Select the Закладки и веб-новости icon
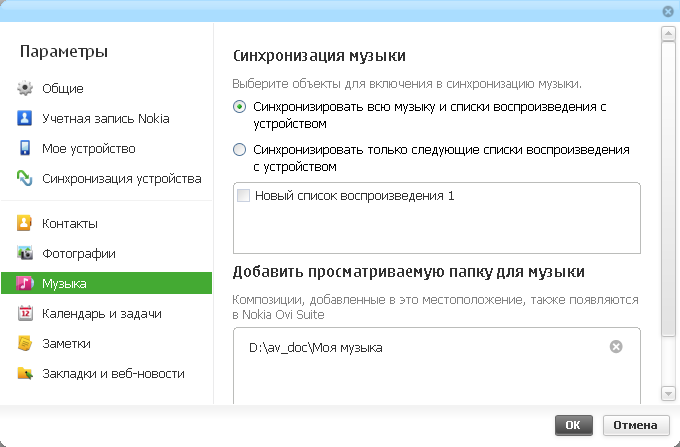Screen dimensions: 680x447 pyautogui.click(x=25, y=373)
